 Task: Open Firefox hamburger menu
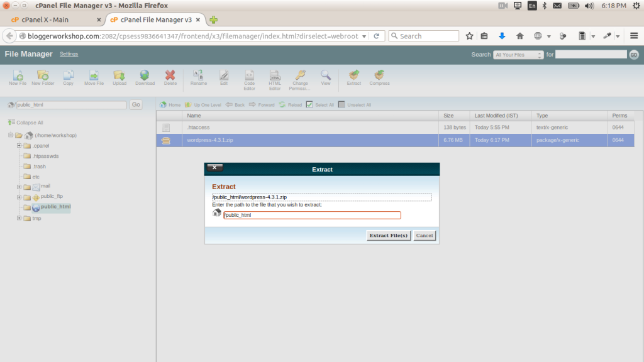point(634,36)
